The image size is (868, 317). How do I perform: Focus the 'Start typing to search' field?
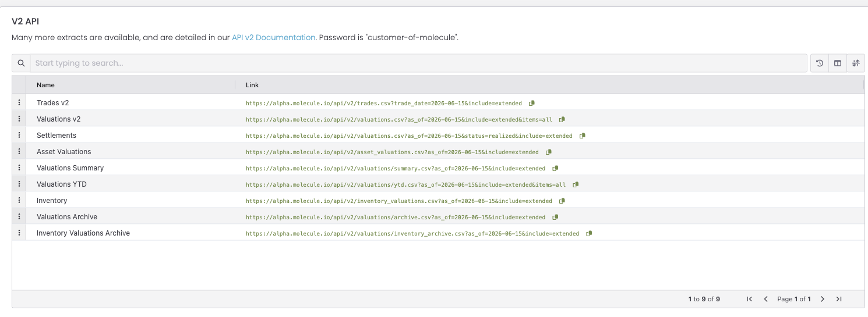click(x=419, y=63)
